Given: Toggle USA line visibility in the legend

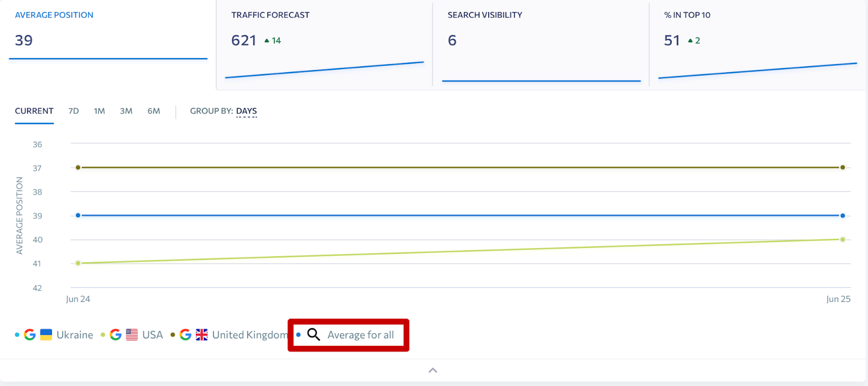Looking at the screenshot, I should 152,335.
